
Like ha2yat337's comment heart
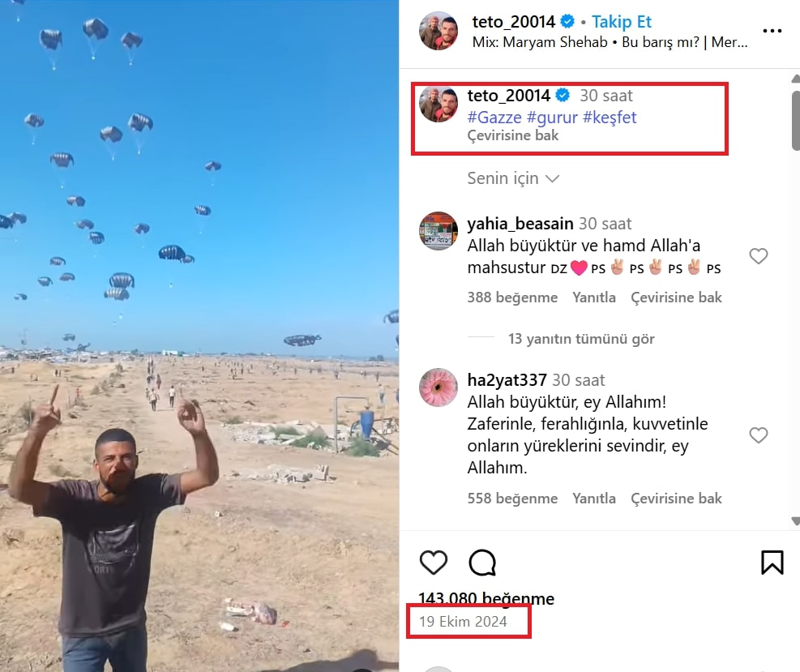coord(758,434)
